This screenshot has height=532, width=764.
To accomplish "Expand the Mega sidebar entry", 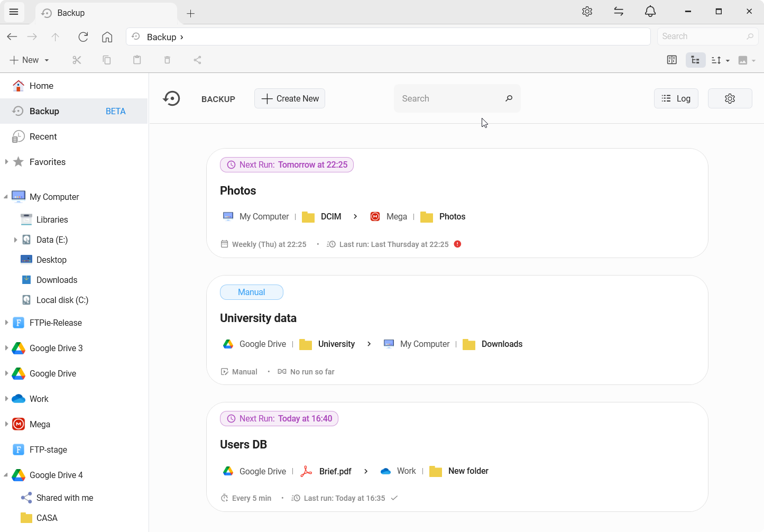I will coord(6,424).
